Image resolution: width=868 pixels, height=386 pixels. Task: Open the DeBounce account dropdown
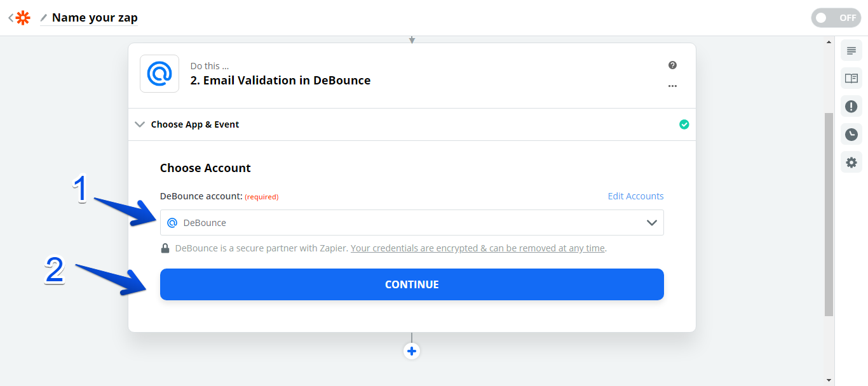pyautogui.click(x=412, y=223)
